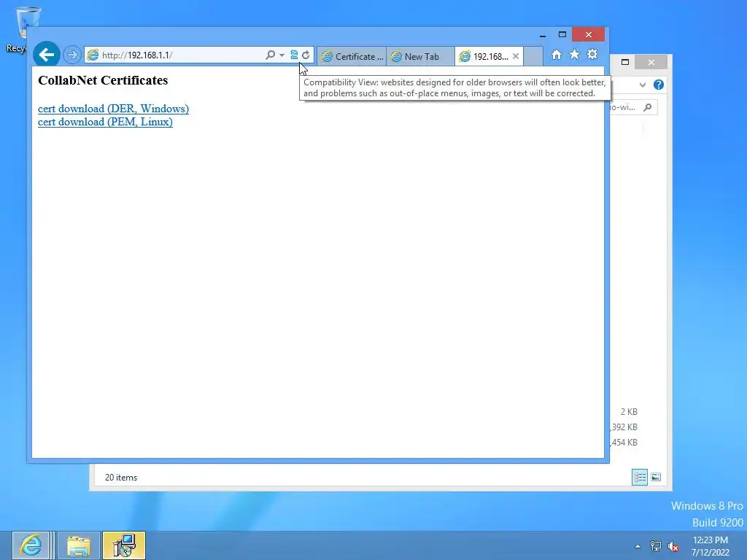Click the network icon in system tray
Image resolution: width=747 pixels, height=560 pixels.
(656, 546)
